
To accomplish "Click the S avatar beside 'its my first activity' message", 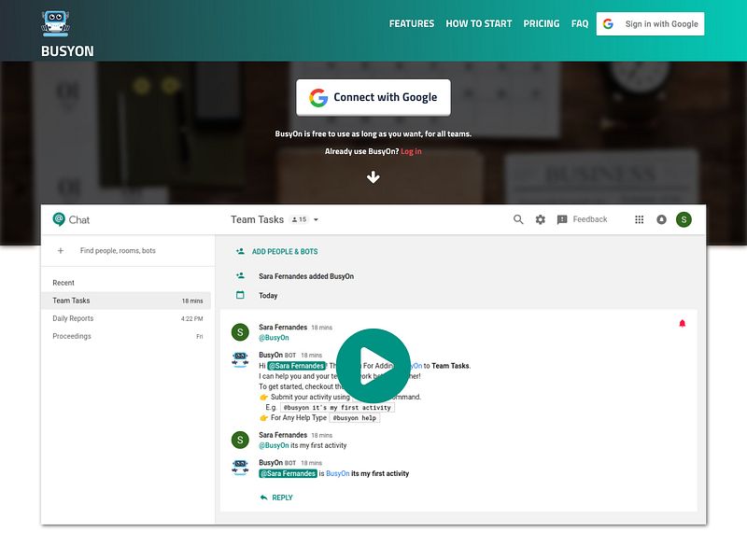I will pyautogui.click(x=240, y=440).
